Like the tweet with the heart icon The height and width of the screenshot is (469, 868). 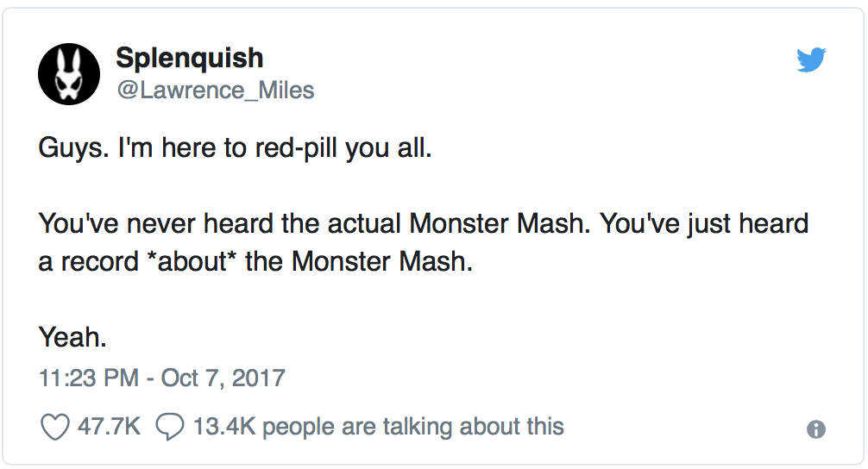(55, 427)
